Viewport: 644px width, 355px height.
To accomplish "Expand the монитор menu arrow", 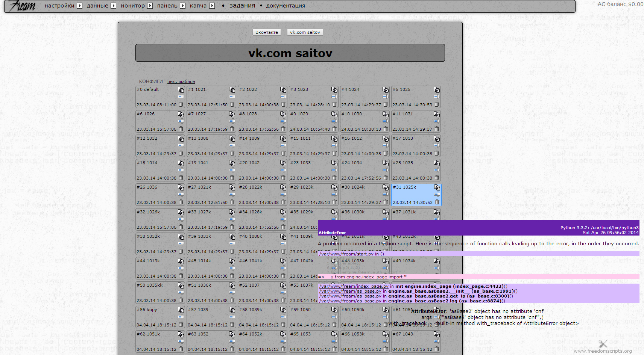I will 150,6.
